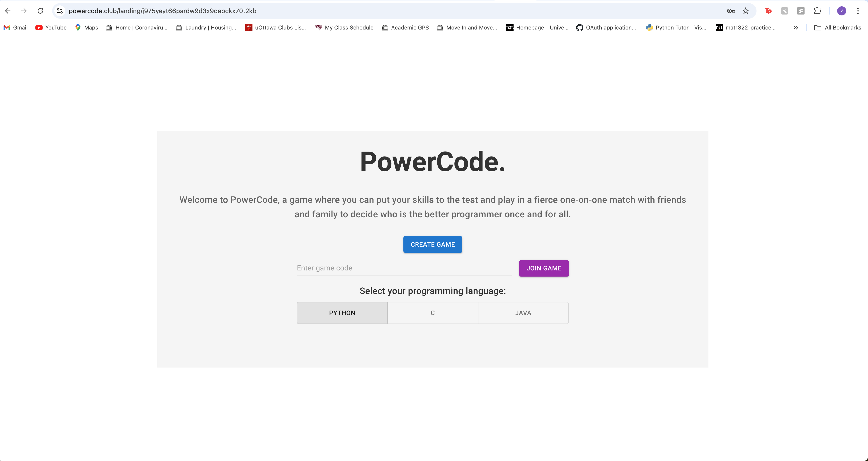Click the URL address bar text
The image size is (868, 461).
(x=162, y=11)
